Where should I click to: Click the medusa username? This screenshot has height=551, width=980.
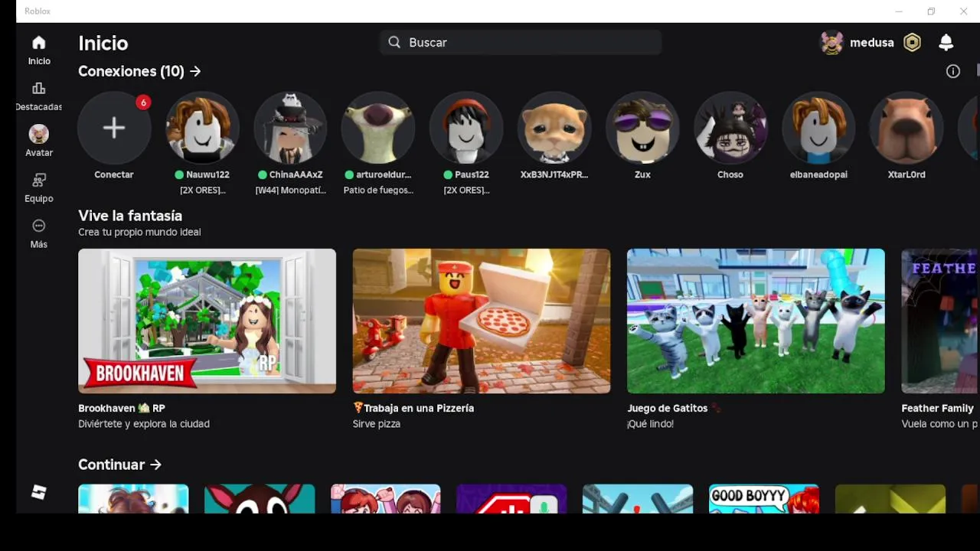pyautogui.click(x=872, y=43)
